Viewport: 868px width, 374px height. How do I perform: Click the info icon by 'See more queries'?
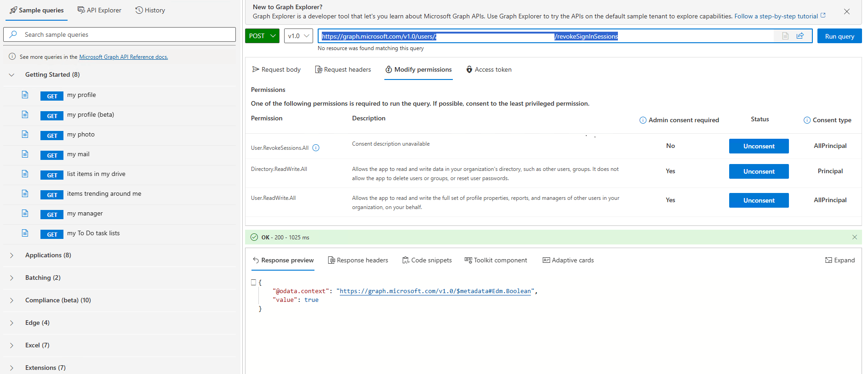point(12,57)
